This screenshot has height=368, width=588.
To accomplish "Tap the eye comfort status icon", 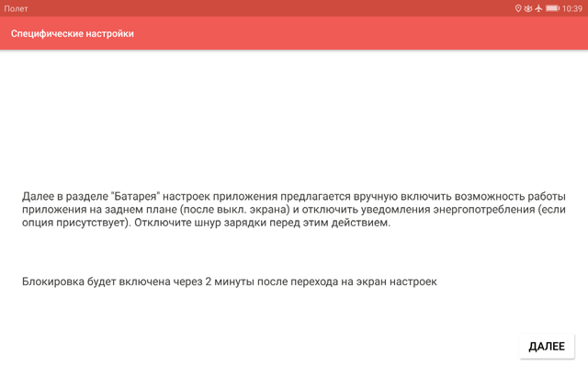I will [x=528, y=8].
